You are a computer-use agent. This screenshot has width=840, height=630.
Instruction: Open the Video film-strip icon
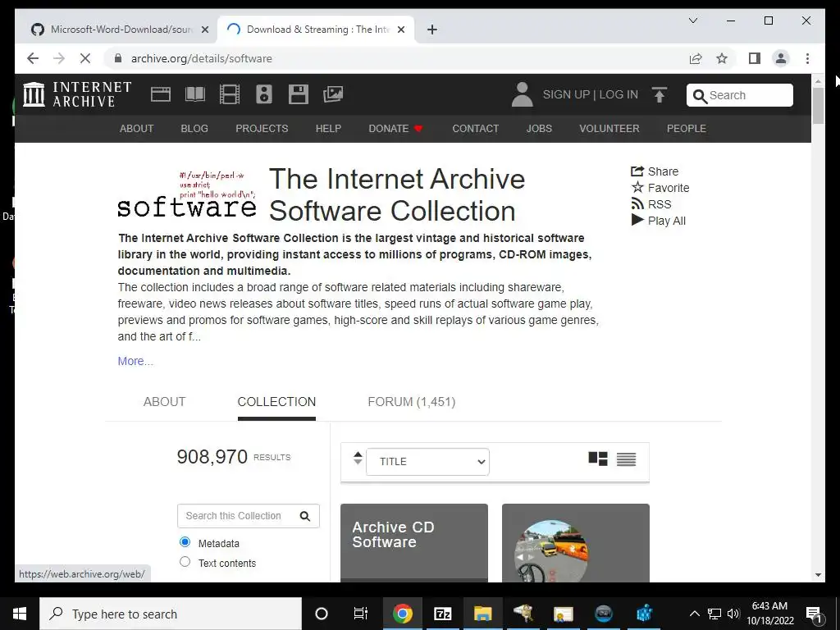coord(230,94)
